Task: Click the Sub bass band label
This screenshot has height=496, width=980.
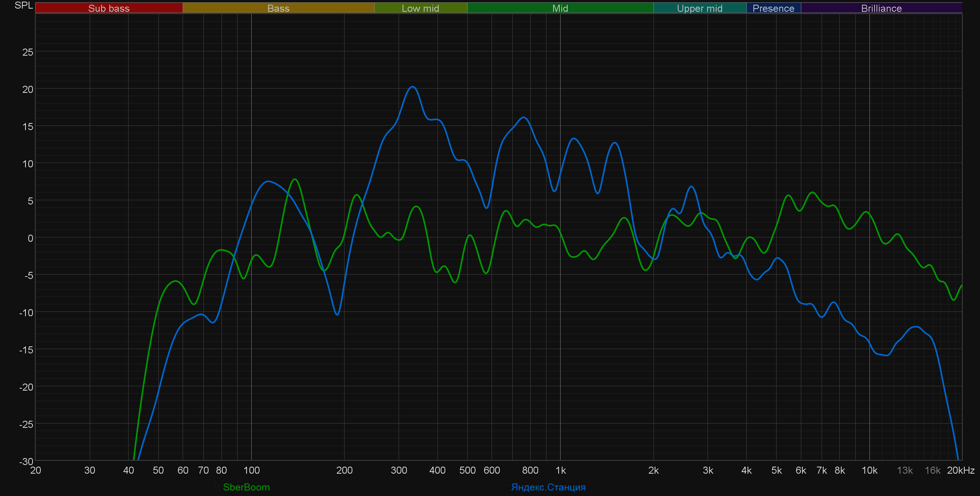Action: [x=109, y=8]
